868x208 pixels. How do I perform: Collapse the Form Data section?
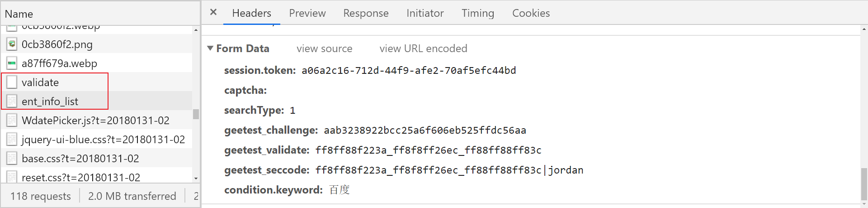210,48
